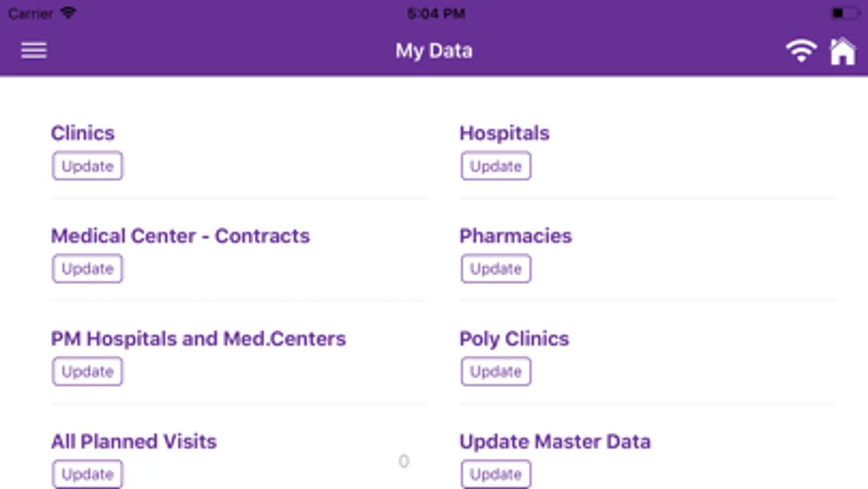Update the Hospitals data

(x=496, y=166)
